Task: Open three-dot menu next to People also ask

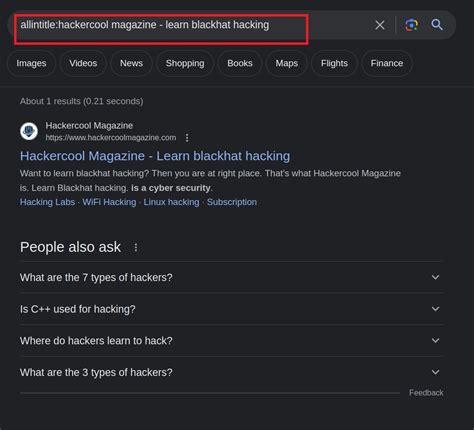Action: point(136,247)
